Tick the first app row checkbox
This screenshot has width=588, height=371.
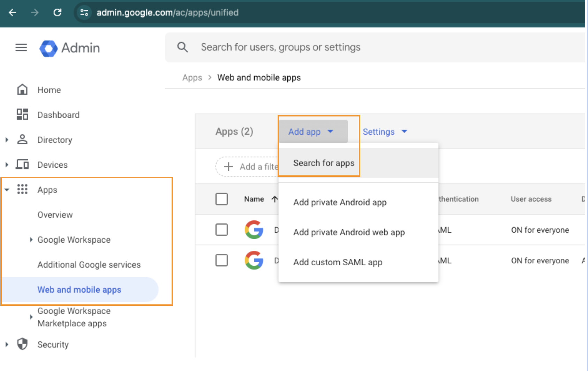point(221,230)
